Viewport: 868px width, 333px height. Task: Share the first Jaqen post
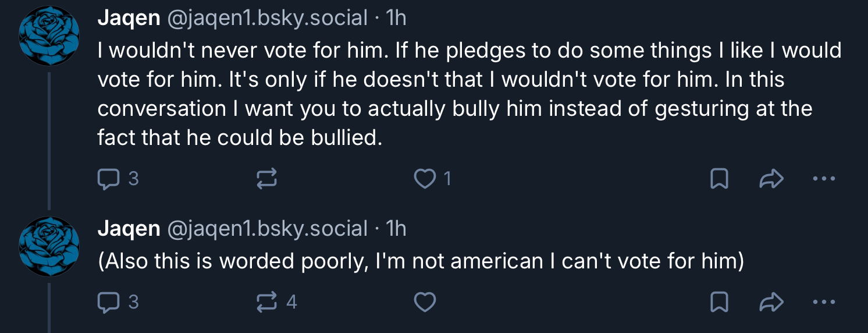[x=772, y=179]
